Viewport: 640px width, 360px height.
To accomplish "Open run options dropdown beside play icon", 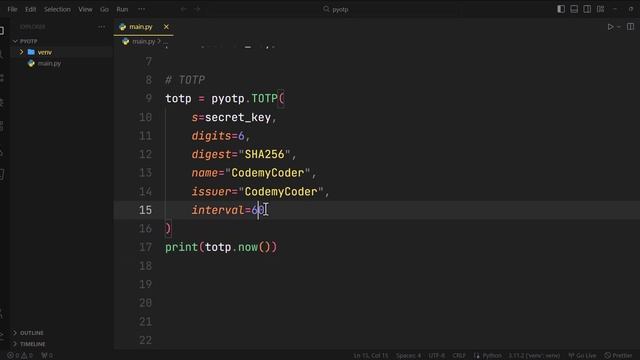I will point(619,27).
